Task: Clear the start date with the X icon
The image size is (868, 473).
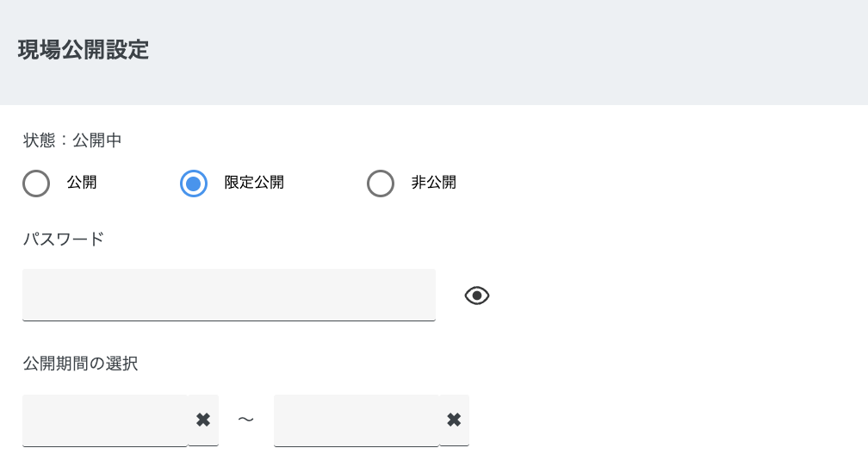Action: tap(203, 420)
